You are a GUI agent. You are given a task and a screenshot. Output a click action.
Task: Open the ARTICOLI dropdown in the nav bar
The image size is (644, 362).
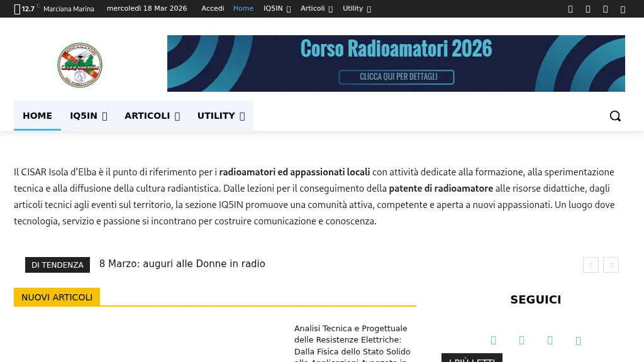(x=152, y=116)
